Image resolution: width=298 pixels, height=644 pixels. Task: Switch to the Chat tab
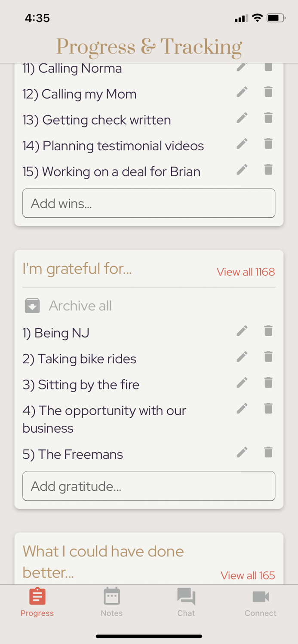click(186, 601)
